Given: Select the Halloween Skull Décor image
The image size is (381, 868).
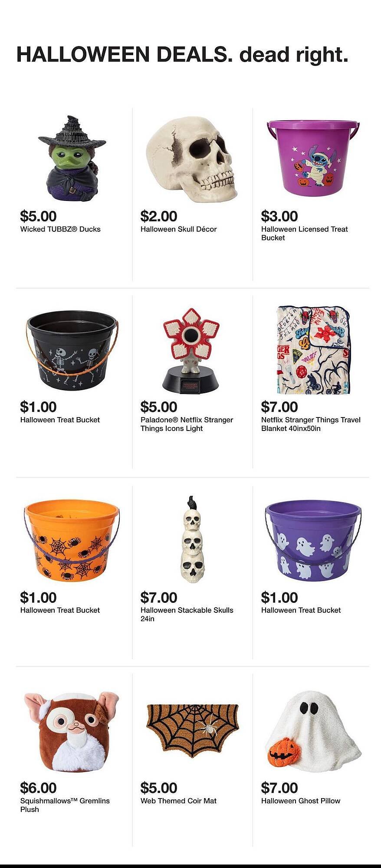Looking at the screenshot, I should [192, 160].
